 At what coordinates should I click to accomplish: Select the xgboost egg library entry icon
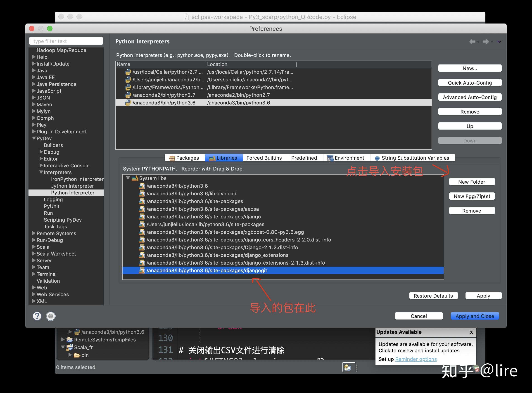(142, 232)
